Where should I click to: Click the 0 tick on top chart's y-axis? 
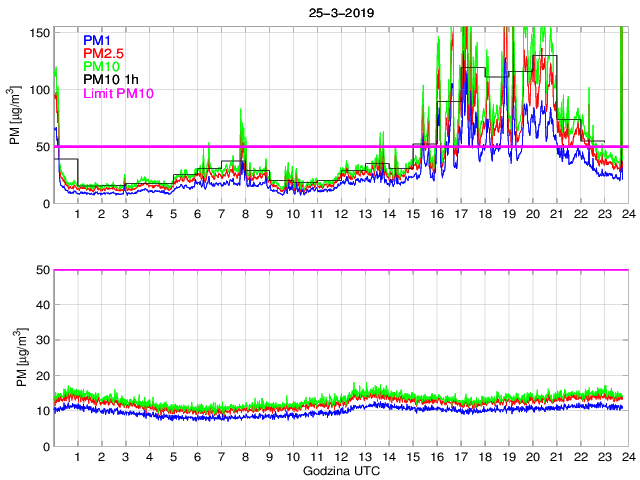(x=45, y=204)
